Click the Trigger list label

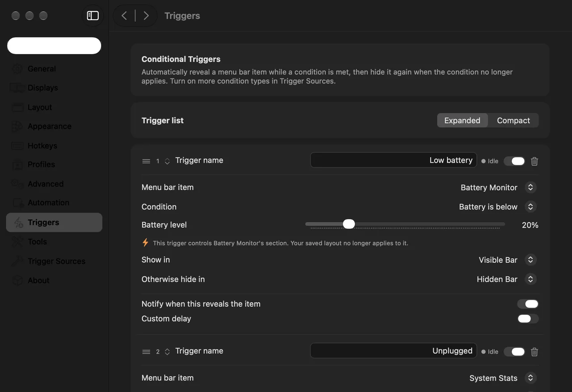point(163,121)
